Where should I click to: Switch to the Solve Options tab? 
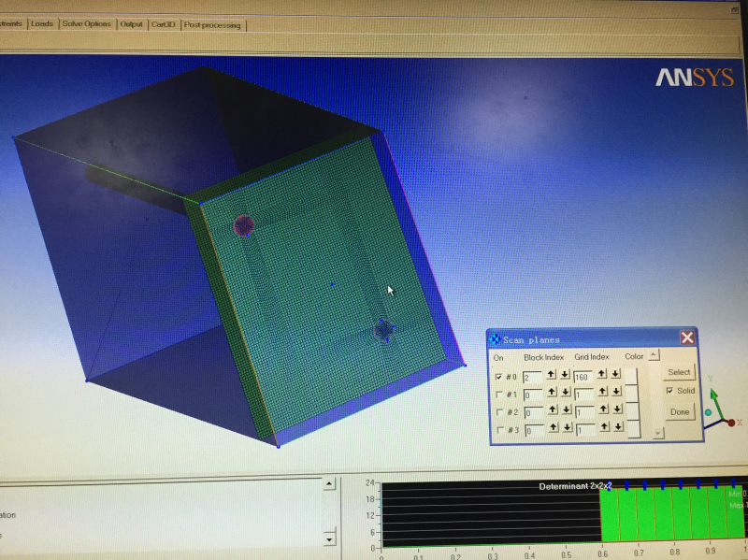(x=86, y=24)
